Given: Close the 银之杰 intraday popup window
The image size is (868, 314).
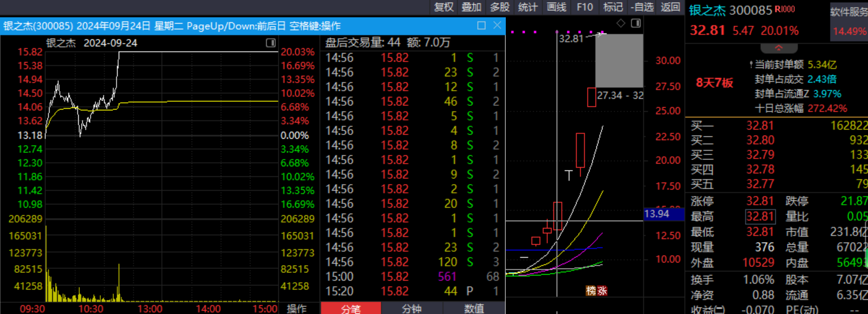Looking at the screenshot, I should (x=497, y=25).
